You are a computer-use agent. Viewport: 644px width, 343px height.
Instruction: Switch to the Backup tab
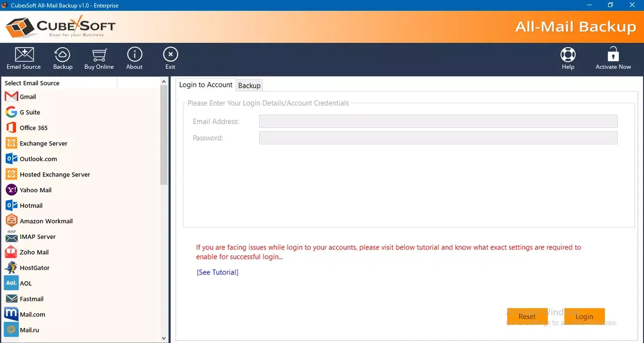249,85
